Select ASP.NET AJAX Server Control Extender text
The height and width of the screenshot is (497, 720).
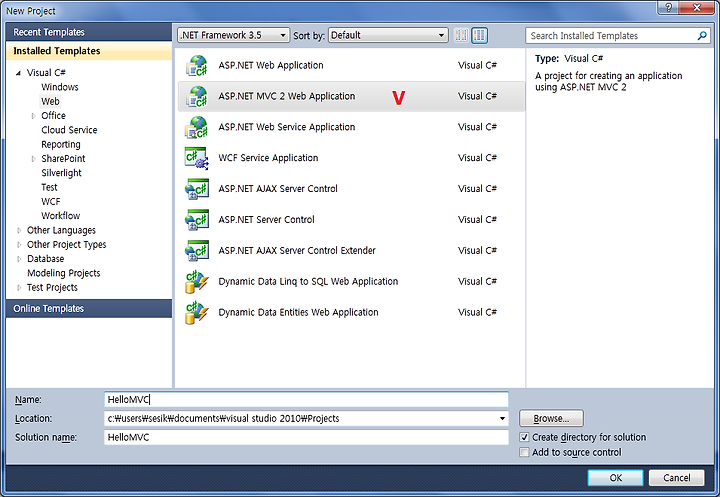point(297,250)
